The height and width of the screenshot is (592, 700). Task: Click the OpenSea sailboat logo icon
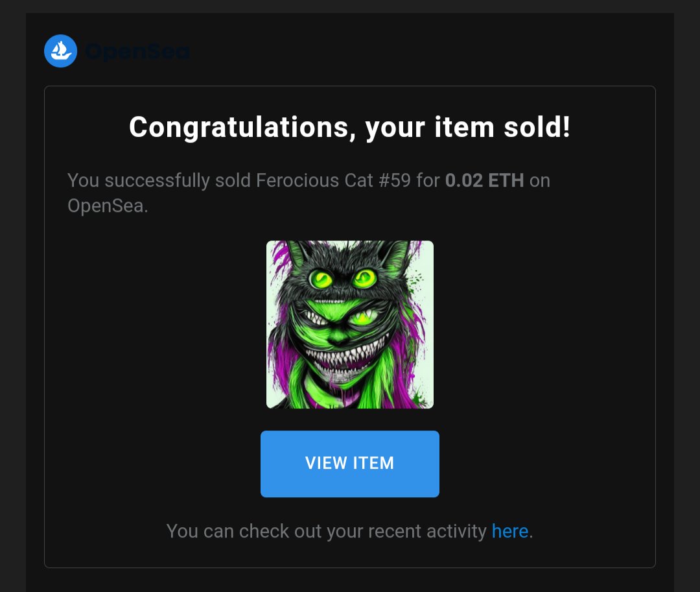(60, 51)
